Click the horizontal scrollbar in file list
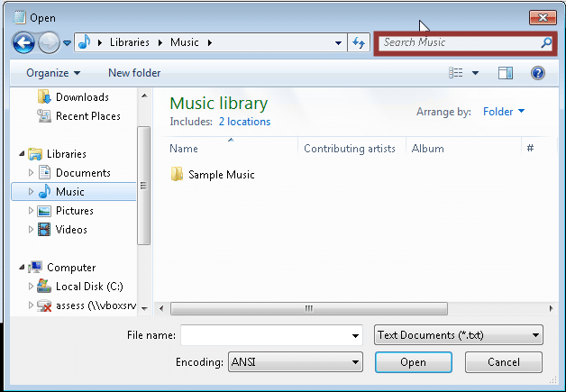Screen dimensions: 566x392 [x=308, y=308]
